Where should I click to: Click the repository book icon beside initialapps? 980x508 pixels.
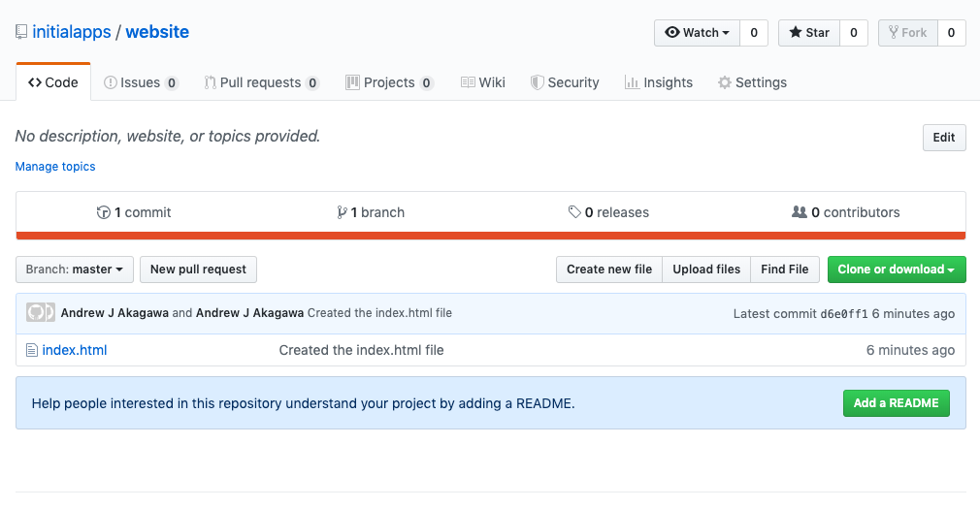click(x=21, y=32)
